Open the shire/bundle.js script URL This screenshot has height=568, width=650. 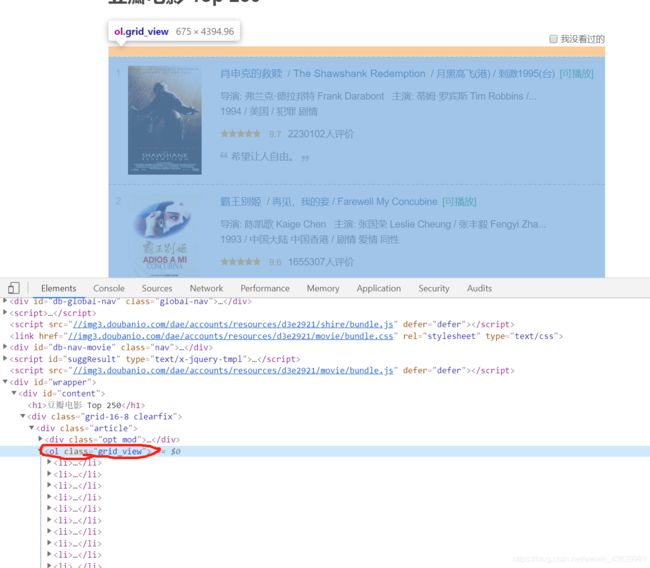pos(233,324)
